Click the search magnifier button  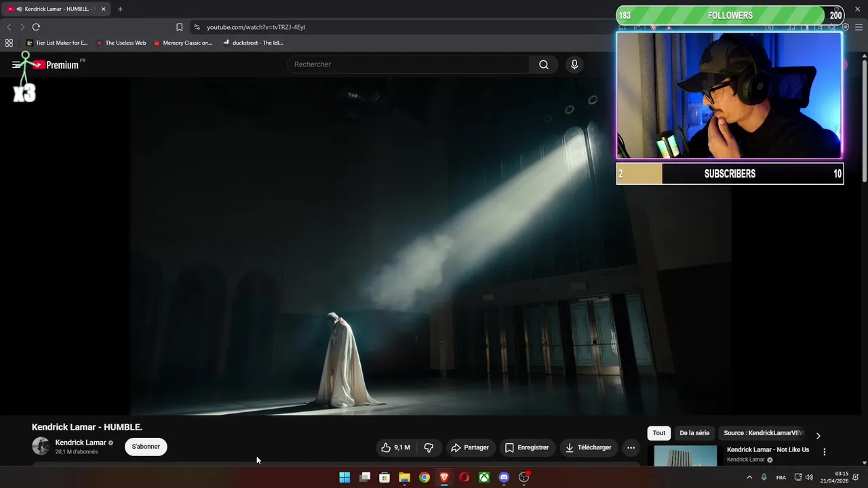click(x=544, y=64)
